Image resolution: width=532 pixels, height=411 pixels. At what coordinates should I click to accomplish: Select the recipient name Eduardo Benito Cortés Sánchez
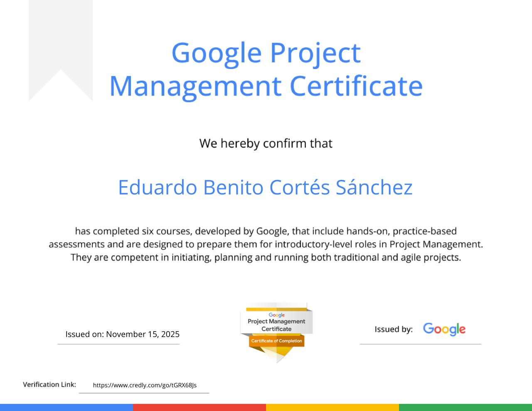(x=265, y=187)
